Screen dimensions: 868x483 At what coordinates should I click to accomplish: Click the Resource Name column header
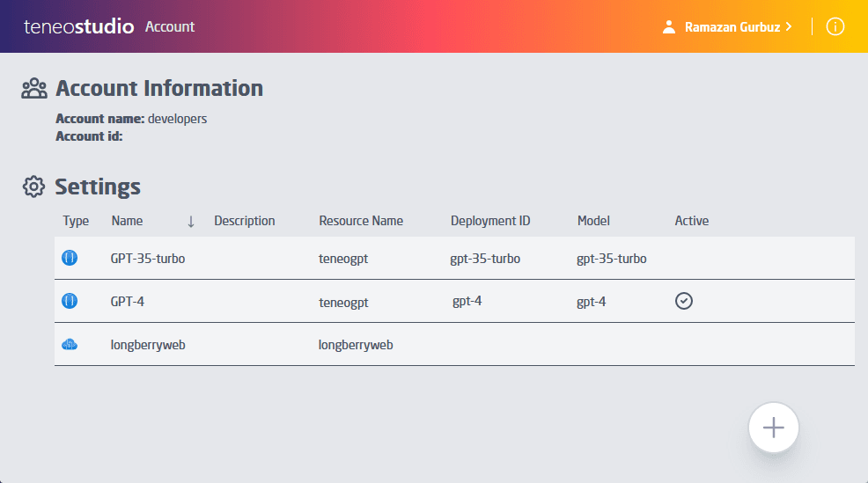(361, 221)
